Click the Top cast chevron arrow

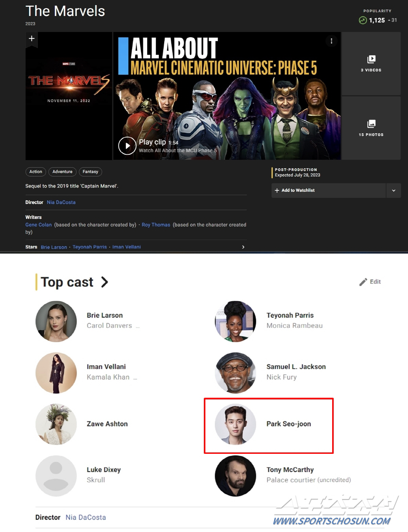[104, 282]
